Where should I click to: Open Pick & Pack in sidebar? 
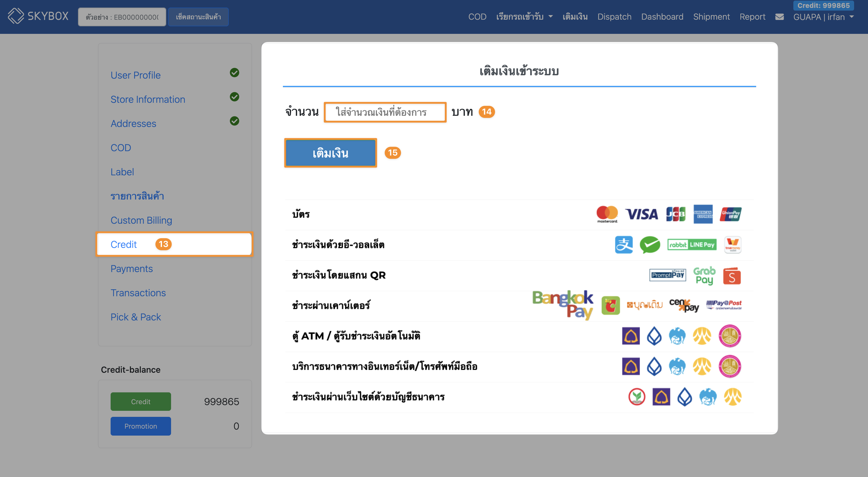[x=135, y=317]
